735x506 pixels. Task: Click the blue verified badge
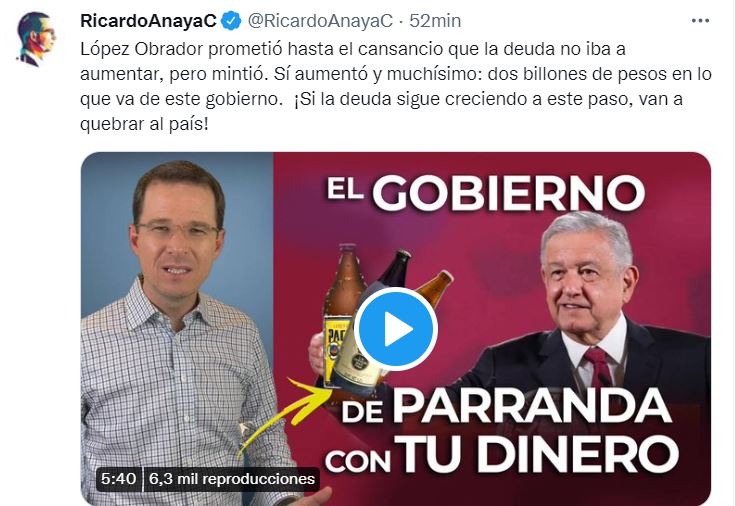[x=231, y=21]
